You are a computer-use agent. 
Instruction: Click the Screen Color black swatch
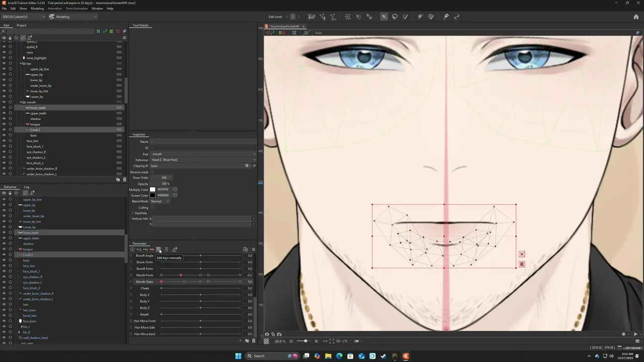[x=152, y=195]
